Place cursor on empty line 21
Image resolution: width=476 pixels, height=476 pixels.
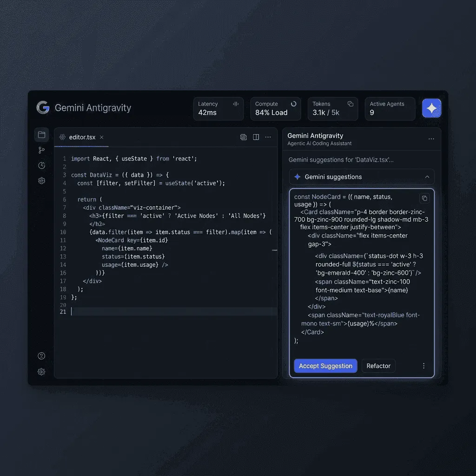pos(174,311)
